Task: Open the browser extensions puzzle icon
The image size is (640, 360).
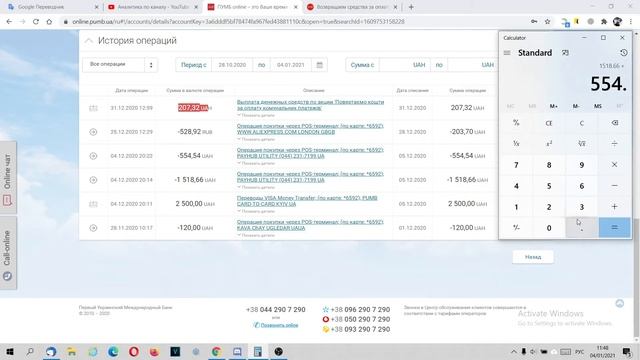Action: 604,22
